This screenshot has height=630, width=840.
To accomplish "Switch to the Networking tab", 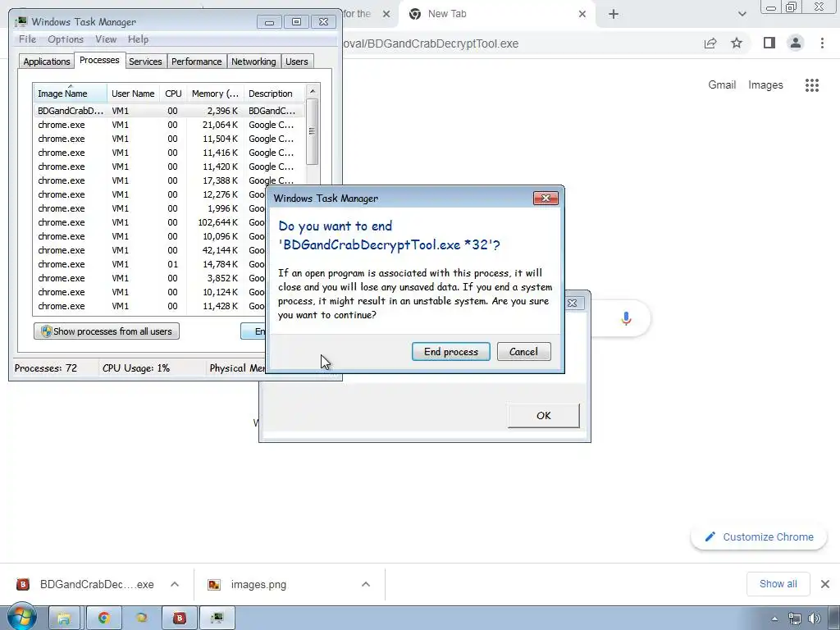I will [x=253, y=62].
